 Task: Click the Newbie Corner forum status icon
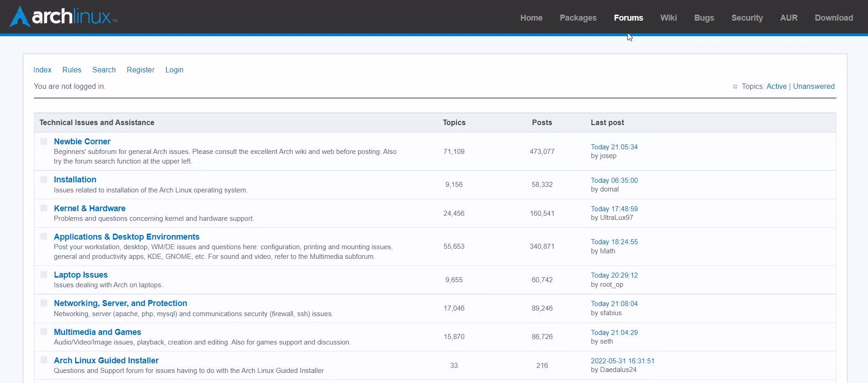44,142
